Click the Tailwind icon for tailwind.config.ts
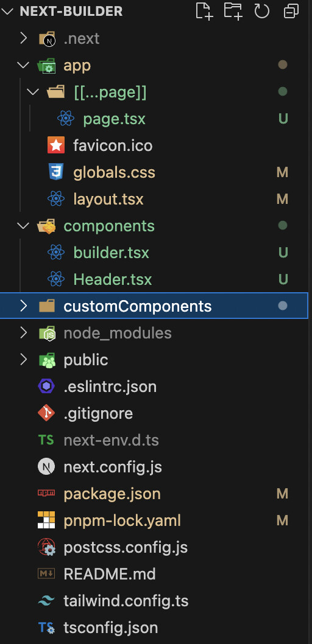This screenshot has height=644, width=312. point(46,601)
